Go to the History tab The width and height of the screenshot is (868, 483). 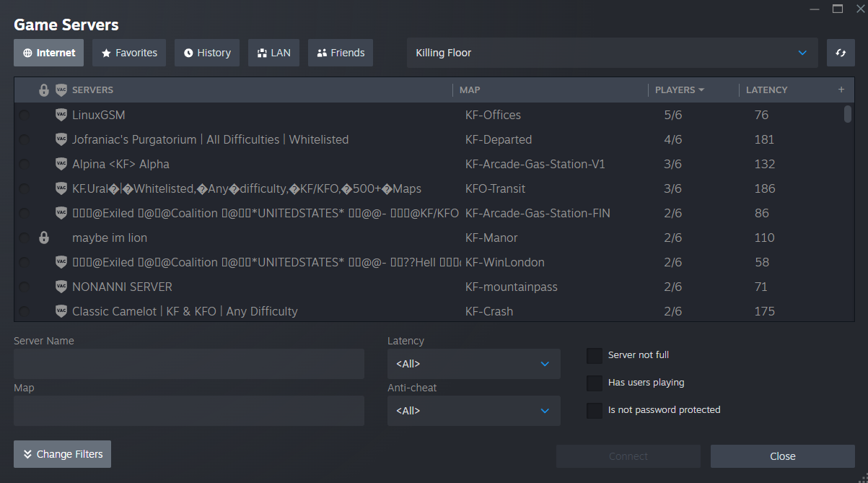point(207,53)
